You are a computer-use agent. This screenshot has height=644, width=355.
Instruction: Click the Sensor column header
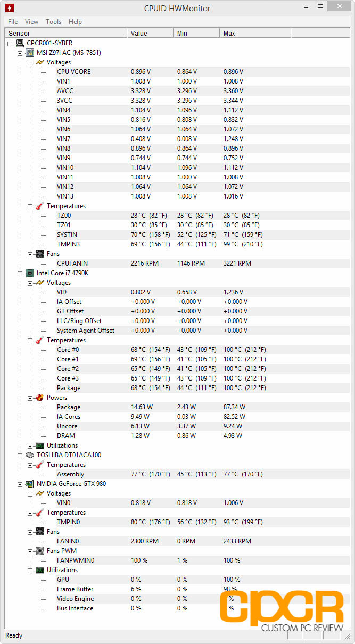[66, 34]
